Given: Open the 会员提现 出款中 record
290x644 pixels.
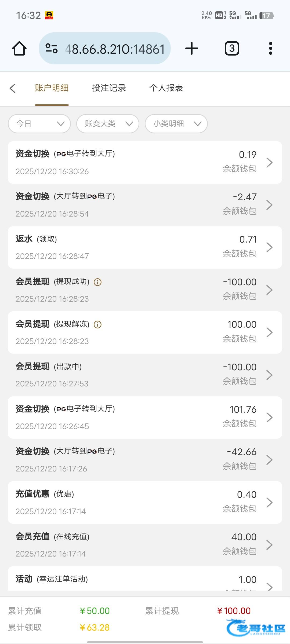Looking at the screenshot, I should tap(145, 375).
